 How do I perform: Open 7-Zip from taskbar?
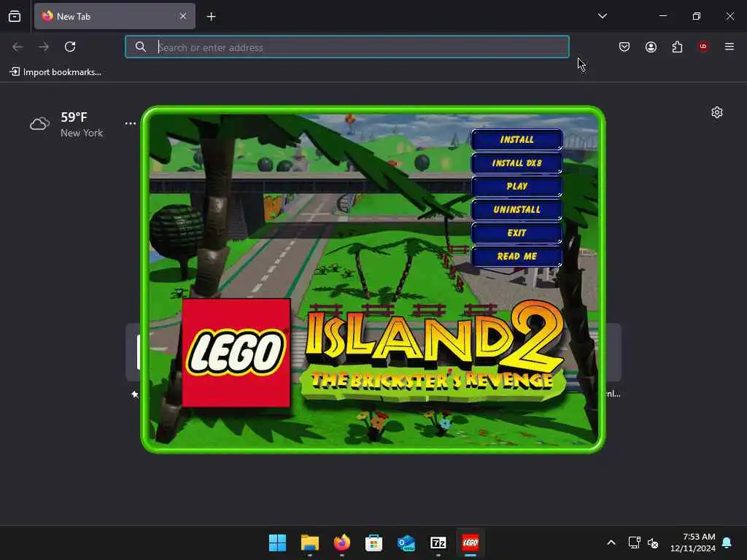click(438, 542)
